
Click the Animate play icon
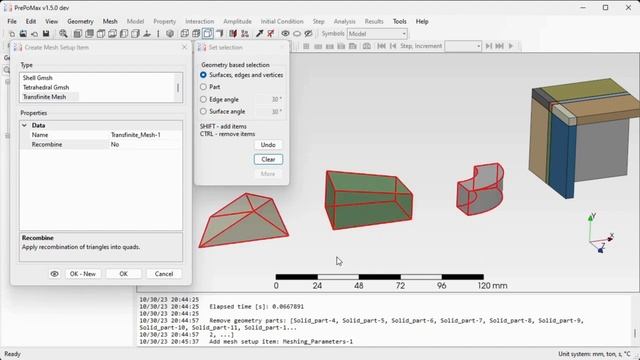pyautogui.click(x=511, y=46)
